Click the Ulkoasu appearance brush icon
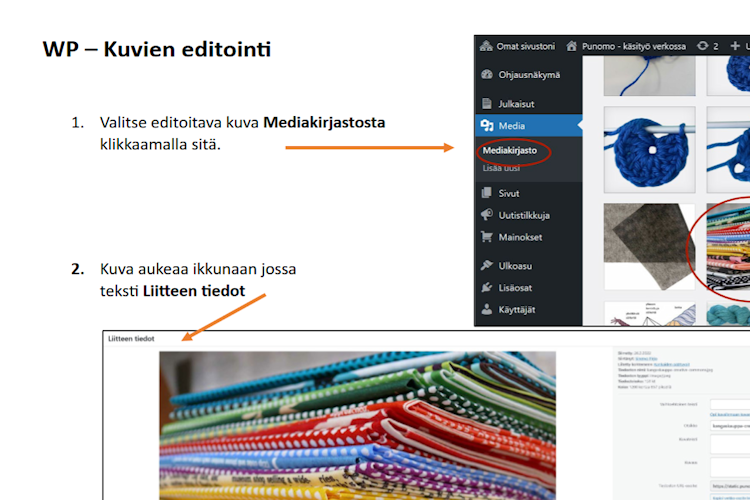Image resolution: width=750 pixels, height=500 pixels. tap(487, 265)
